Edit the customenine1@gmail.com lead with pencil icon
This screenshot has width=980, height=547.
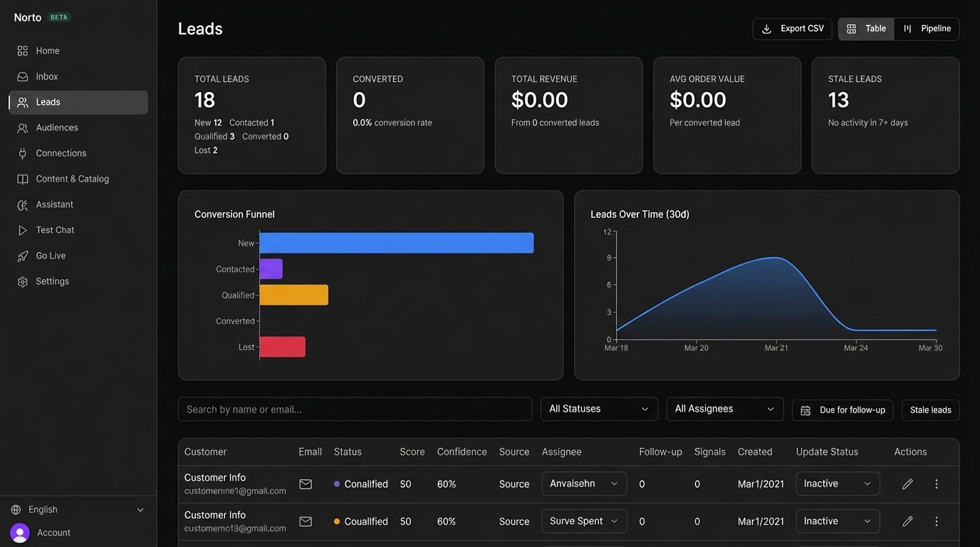(x=907, y=484)
